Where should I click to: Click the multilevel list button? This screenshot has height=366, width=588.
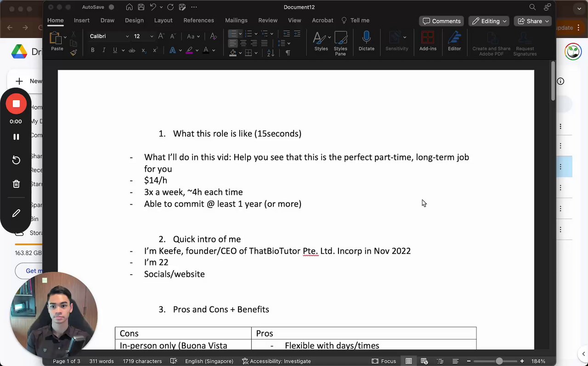[265, 34]
